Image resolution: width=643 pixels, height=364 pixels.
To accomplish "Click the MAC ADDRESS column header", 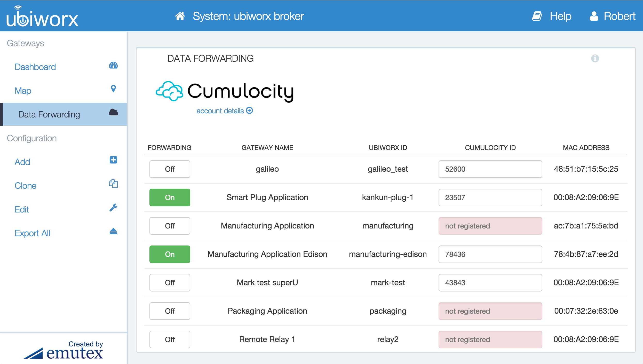I will 586,148.
